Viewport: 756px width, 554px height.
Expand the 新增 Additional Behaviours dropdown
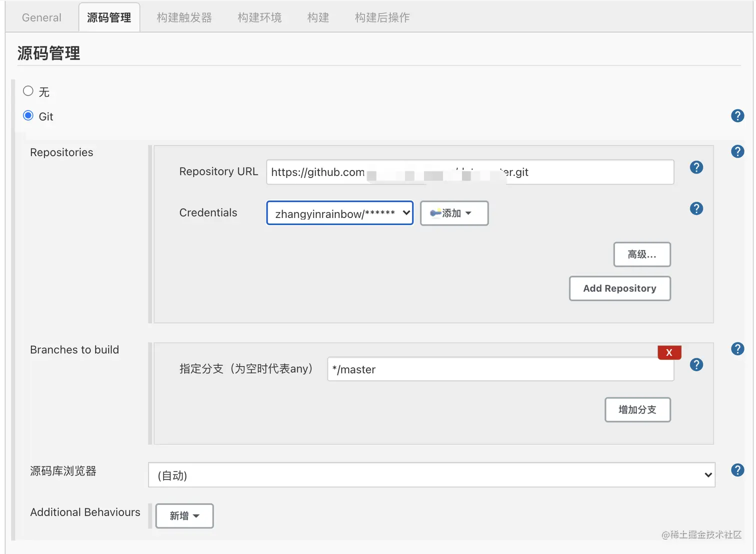(184, 516)
